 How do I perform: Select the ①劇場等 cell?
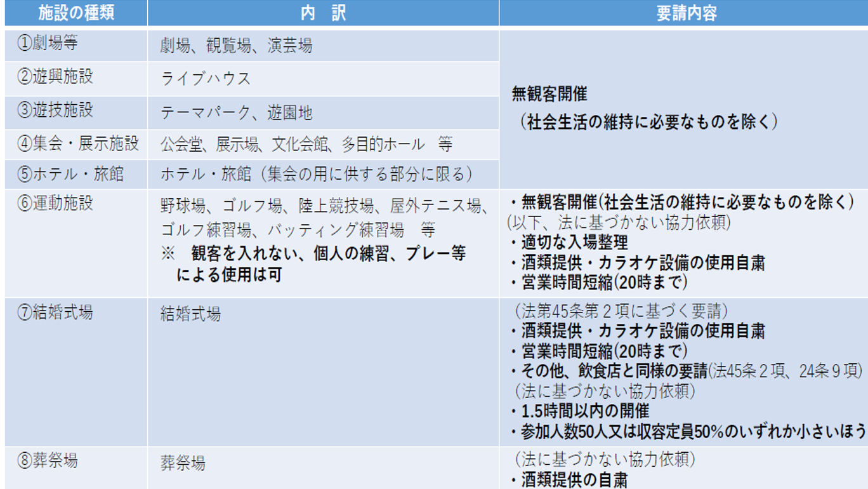pyautogui.click(x=76, y=45)
